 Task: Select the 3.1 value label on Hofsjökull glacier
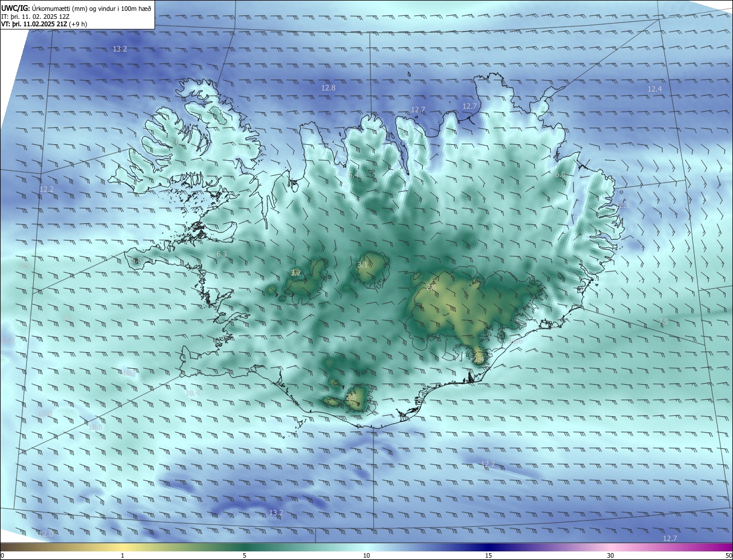click(362, 265)
